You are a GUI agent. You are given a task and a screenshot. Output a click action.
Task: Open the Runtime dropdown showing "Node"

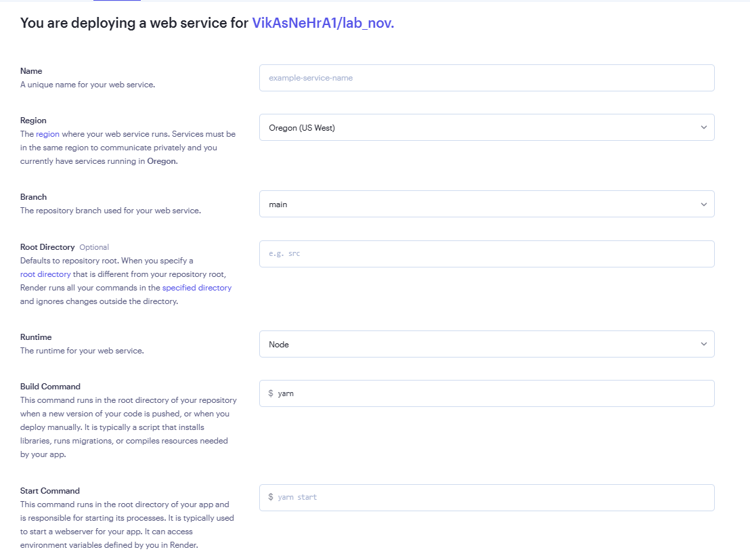click(486, 344)
